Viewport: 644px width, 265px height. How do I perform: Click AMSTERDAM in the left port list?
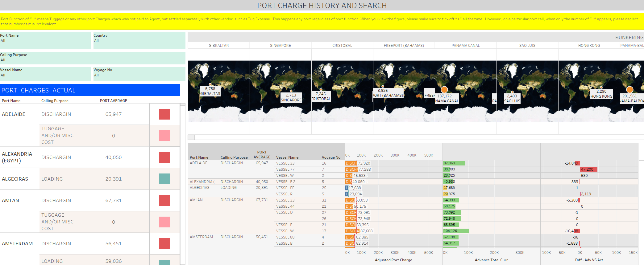click(17, 243)
